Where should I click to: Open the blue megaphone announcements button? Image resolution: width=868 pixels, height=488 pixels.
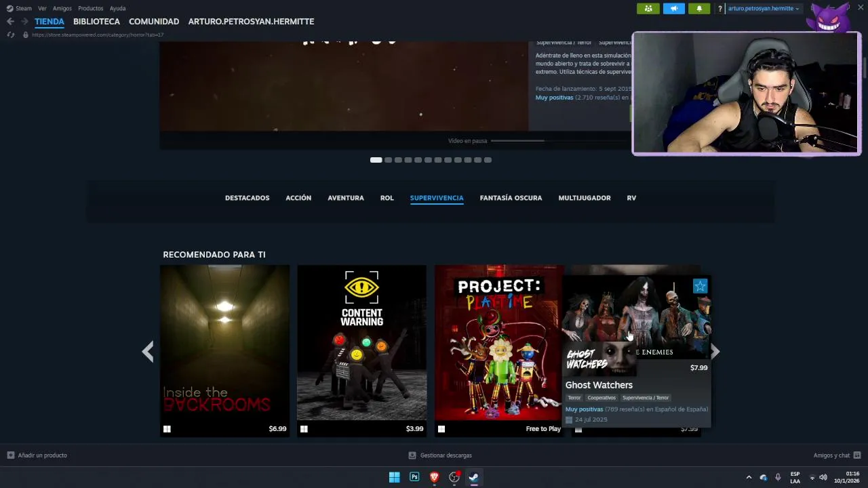tap(673, 8)
